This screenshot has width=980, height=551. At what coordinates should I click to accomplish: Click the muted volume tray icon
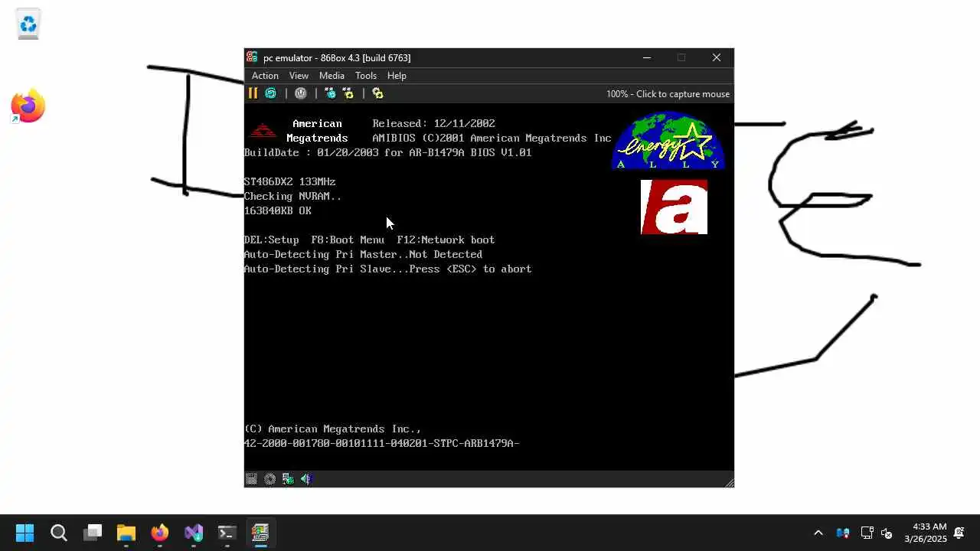point(887,533)
